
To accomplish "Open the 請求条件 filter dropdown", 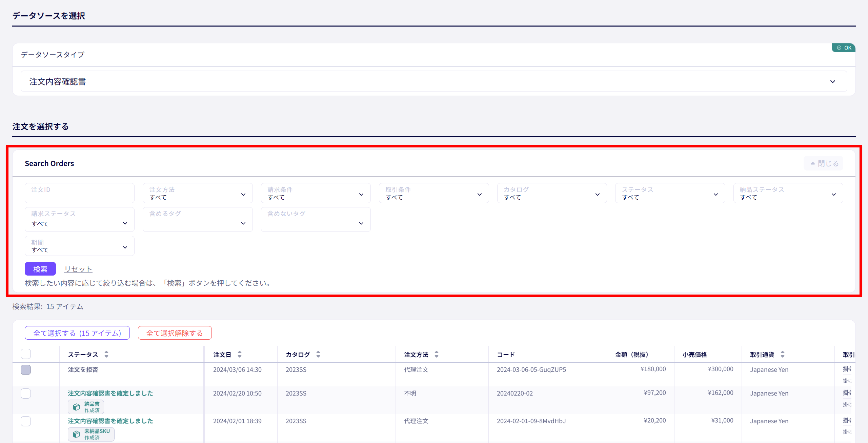I will (316, 193).
